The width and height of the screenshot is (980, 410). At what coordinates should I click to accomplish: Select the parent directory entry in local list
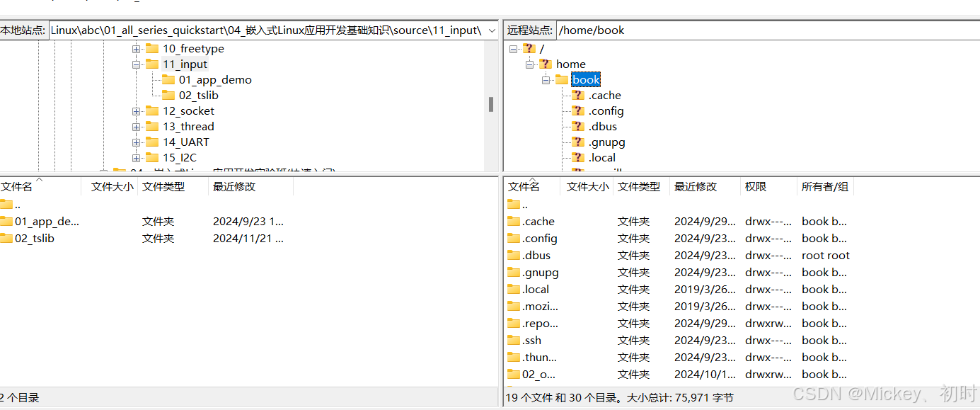point(8,204)
